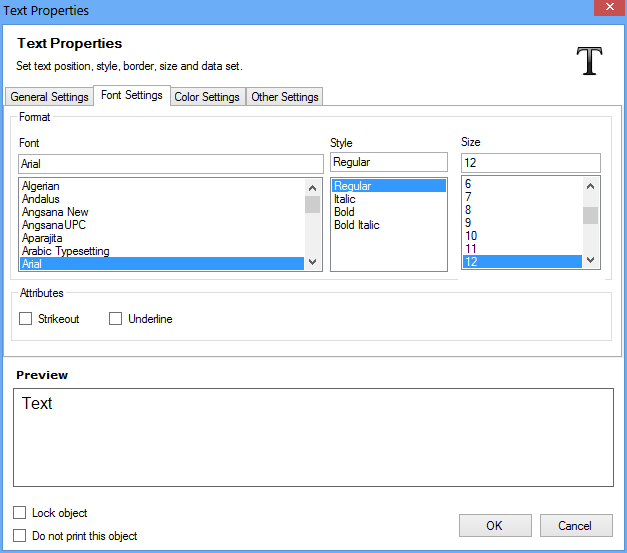Go to the Other Settings tab
The image size is (627, 553).
click(x=285, y=97)
